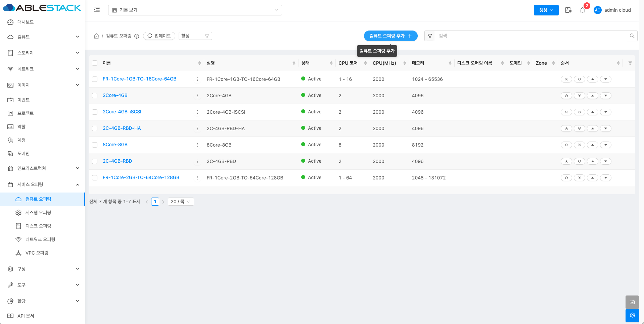Open the 기본 보기 view dropdown

tap(195, 10)
